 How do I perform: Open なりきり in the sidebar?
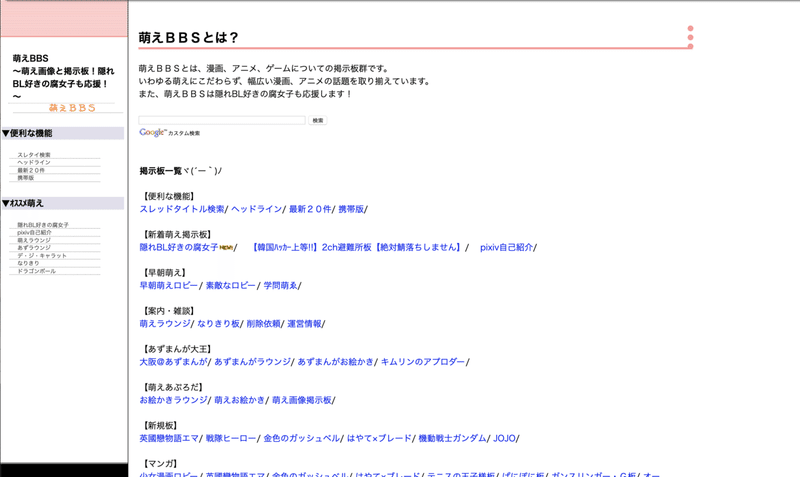click(29, 263)
